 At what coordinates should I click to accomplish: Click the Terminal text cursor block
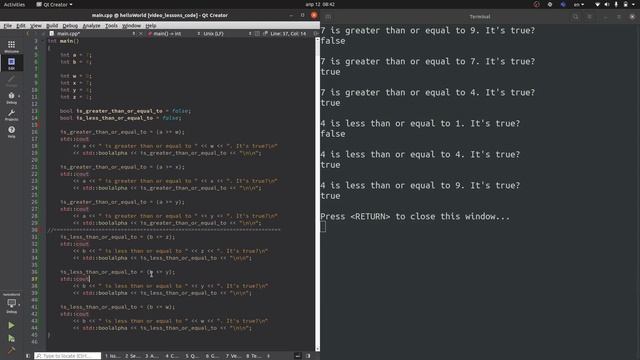tap(323, 227)
